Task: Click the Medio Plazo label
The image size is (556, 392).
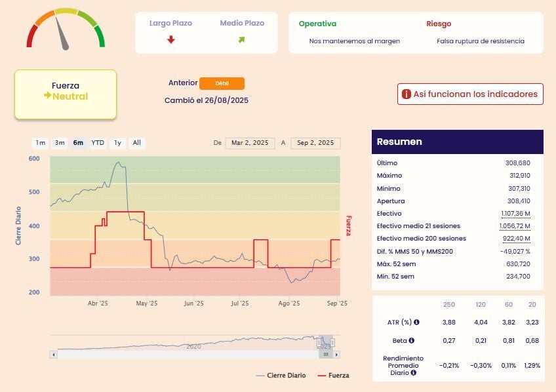Action: click(242, 23)
